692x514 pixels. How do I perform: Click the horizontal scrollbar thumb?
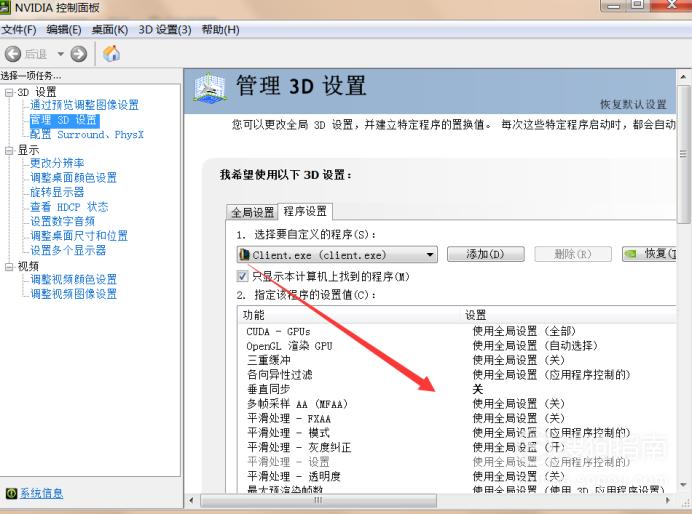pyautogui.click(x=318, y=501)
